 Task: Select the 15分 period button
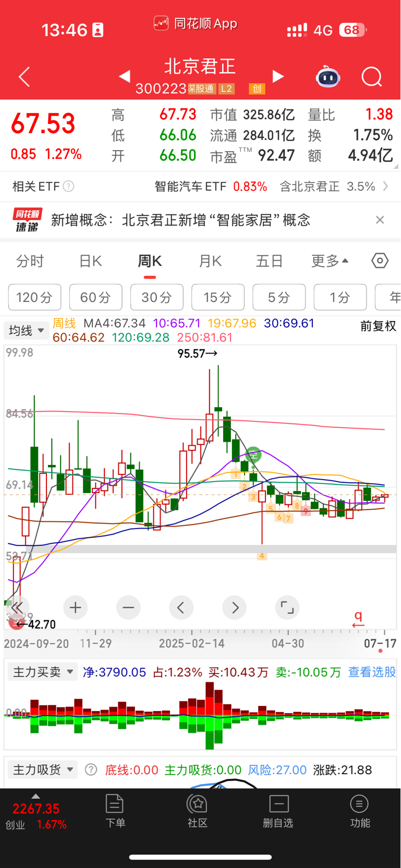218,297
